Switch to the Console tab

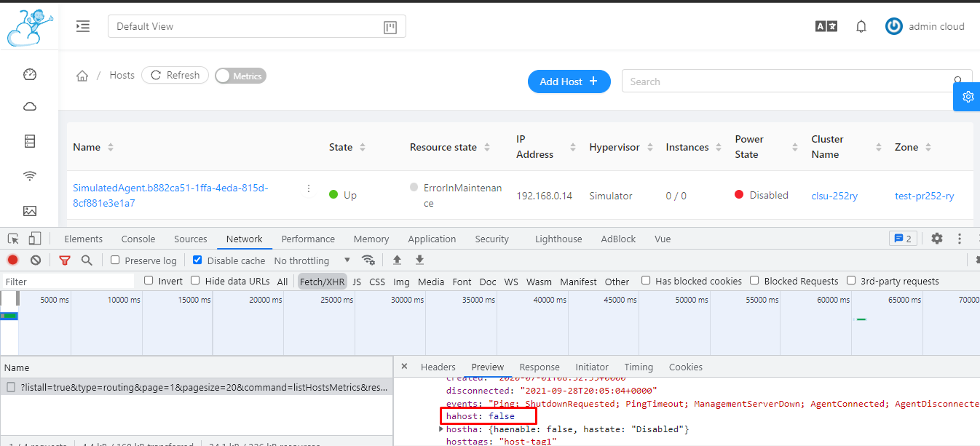(x=138, y=238)
